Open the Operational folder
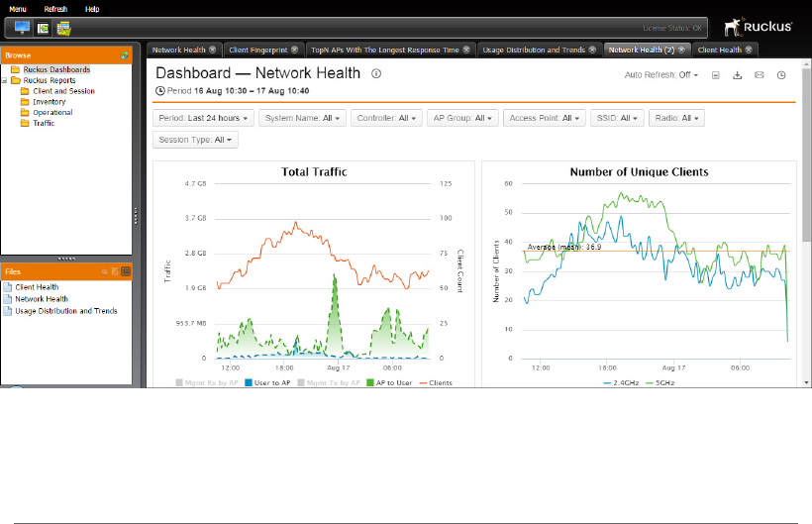The height and width of the screenshot is (524, 812). [x=52, y=112]
